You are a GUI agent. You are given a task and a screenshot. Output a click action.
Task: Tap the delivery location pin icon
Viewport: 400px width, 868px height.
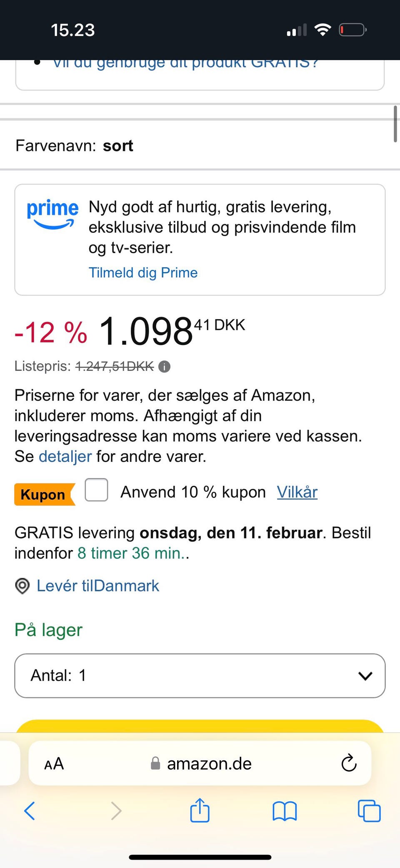coord(22,586)
